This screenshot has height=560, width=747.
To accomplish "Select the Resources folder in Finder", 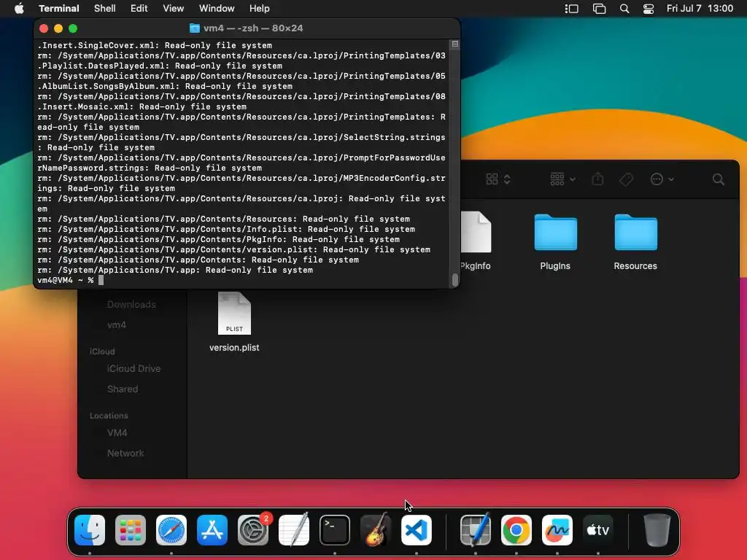I will pyautogui.click(x=635, y=242).
